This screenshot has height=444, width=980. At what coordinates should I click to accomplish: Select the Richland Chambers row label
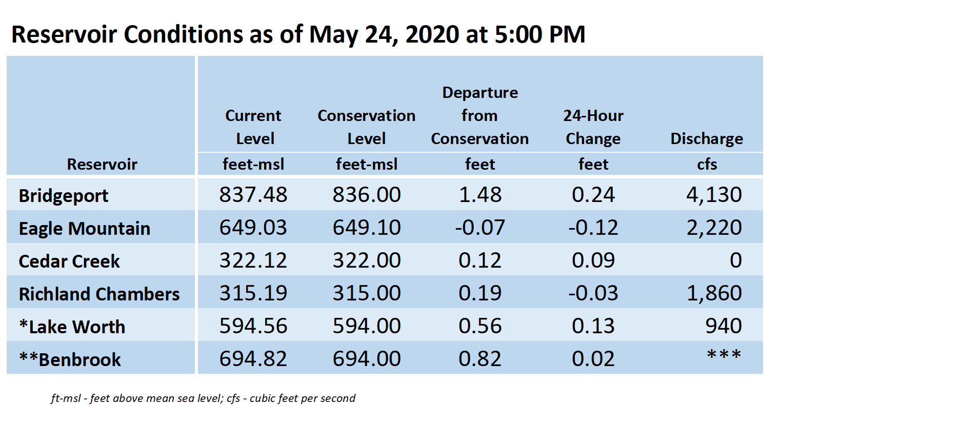[99, 294]
